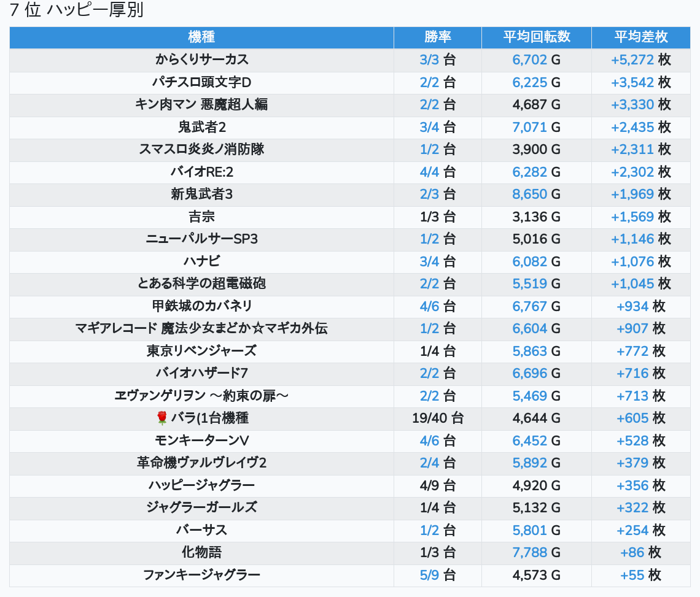Click the 平均回転数 column header

point(536,37)
